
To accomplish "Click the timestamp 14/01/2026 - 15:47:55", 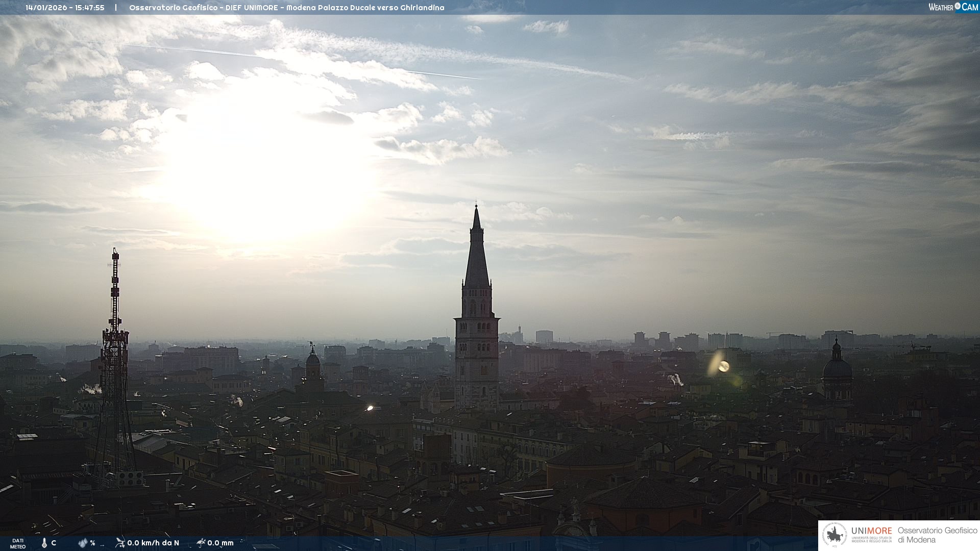I will click(x=65, y=8).
